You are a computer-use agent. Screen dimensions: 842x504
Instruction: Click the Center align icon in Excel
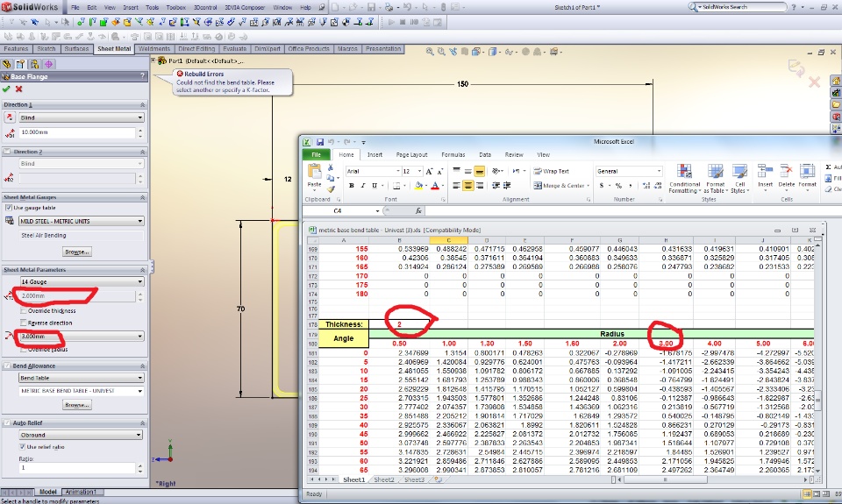click(x=468, y=185)
